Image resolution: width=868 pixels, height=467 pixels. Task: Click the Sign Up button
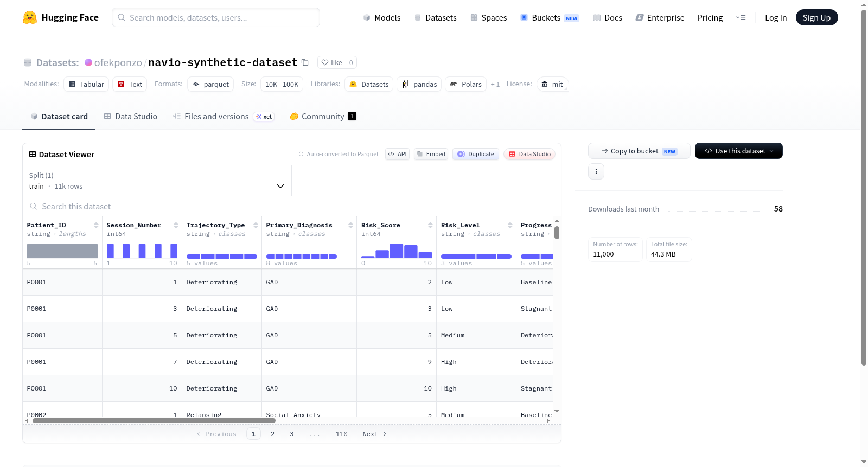point(816,18)
